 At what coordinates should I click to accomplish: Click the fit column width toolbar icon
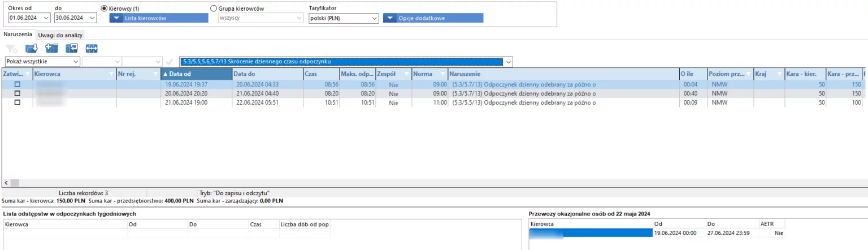[x=92, y=49]
